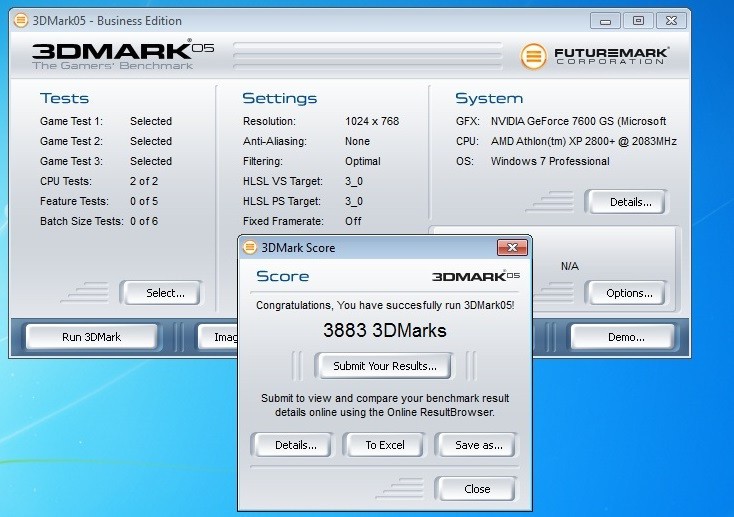Click the 3DMARK05 Gamers' Benchmark logo
The width and height of the screenshot is (734, 517).
[123, 56]
